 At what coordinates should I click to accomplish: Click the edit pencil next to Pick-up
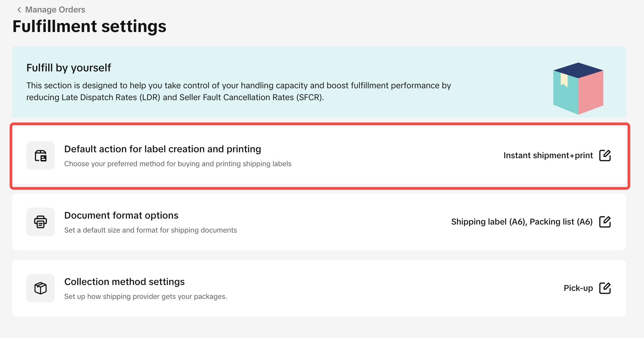[x=605, y=288]
